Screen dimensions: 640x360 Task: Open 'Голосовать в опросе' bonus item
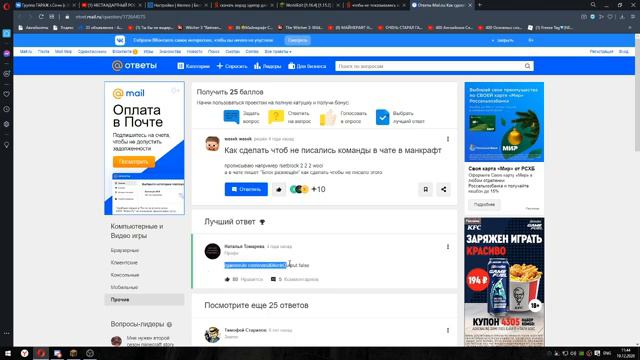click(343, 117)
